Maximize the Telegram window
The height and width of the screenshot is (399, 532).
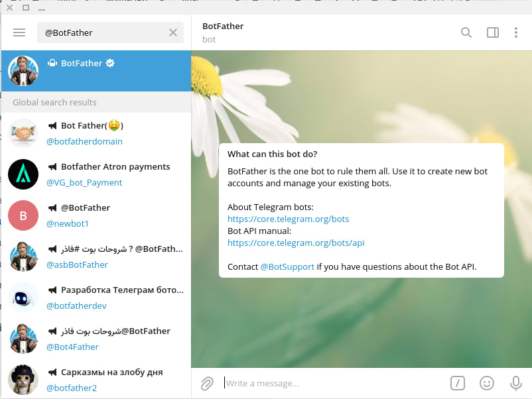pos(26,7)
